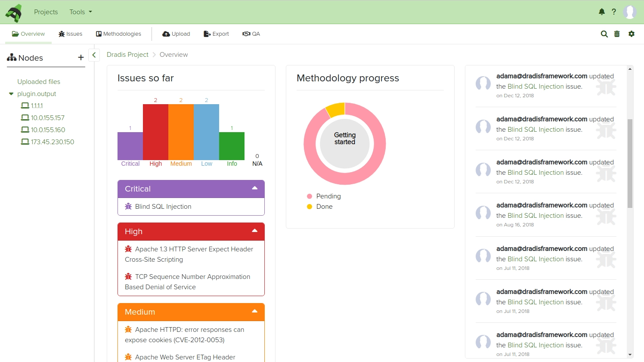Open the search magnifier icon
The height and width of the screenshot is (362, 644).
click(x=604, y=34)
